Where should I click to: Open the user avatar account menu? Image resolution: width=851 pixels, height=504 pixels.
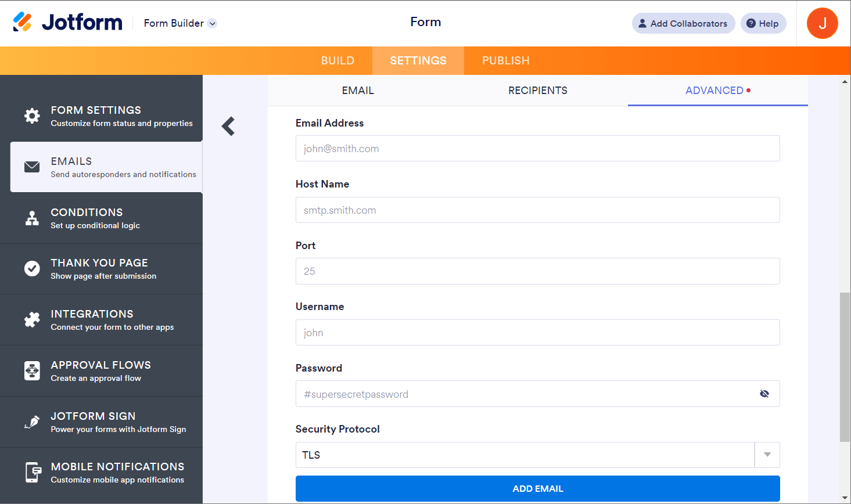tap(822, 23)
